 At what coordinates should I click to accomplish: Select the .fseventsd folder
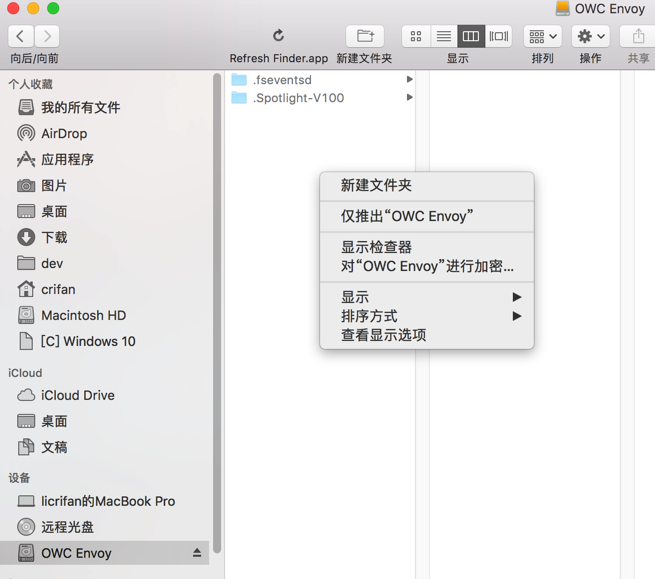322,79
